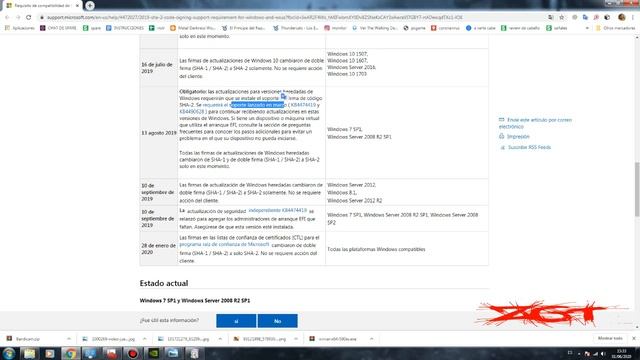
Task: Bookmark this page with the star icon
Action: (x=562, y=18)
